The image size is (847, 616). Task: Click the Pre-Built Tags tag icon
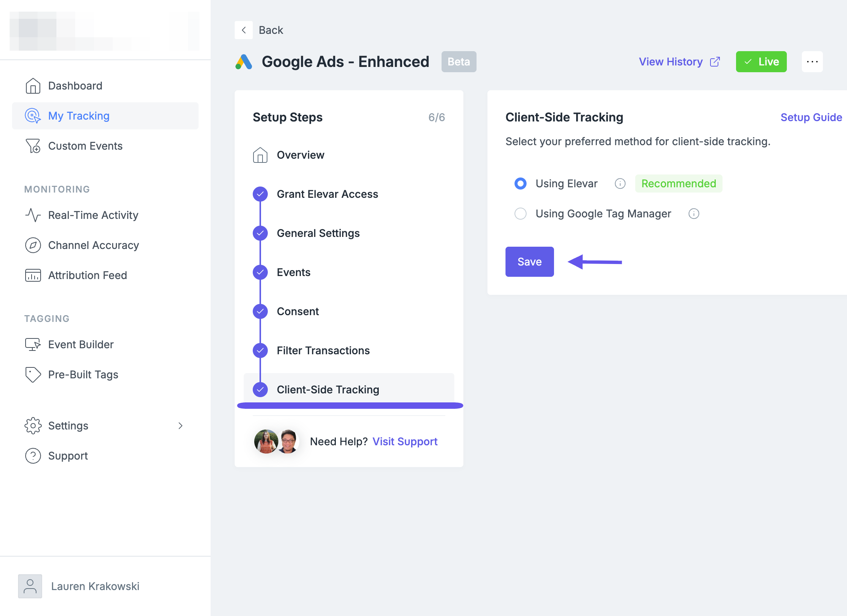pos(33,375)
